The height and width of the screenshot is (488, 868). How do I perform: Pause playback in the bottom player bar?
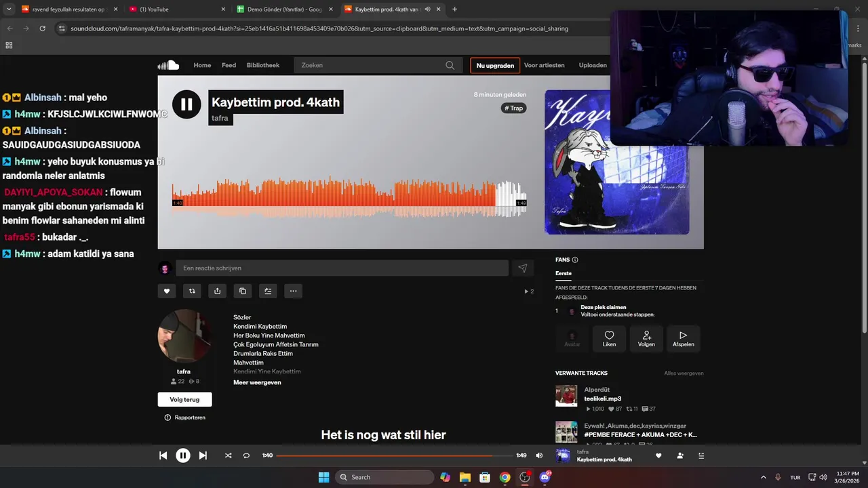[x=183, y=455]
